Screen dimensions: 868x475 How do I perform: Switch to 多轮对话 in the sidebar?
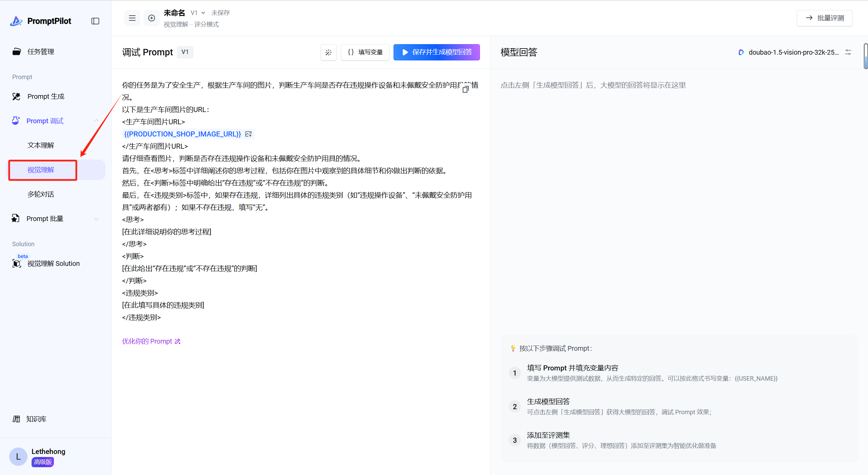point(41,194)
